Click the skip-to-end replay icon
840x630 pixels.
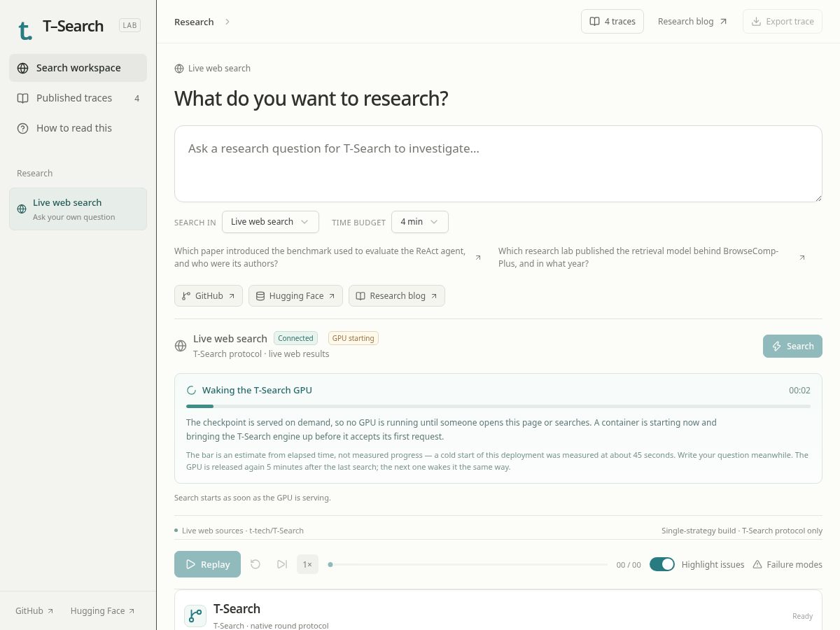click(x=282, y=564)
